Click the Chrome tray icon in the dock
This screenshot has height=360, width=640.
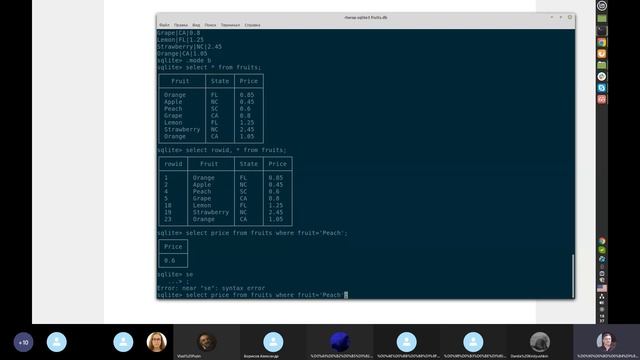[x=602, y=241]
